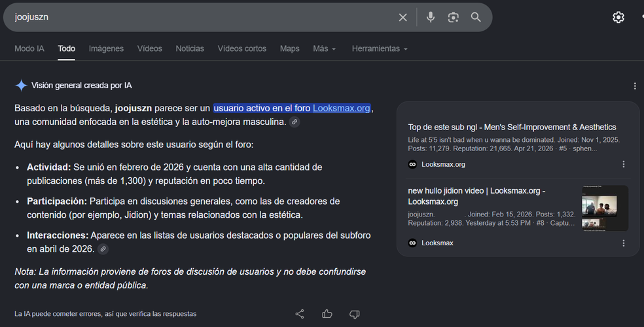Clear the search box with the X icon
Image resolution: width=644 pixels, height=327 pixels.
[x=403, y=17]
